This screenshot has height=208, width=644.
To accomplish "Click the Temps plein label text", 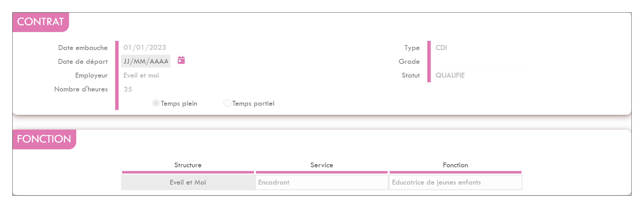I will pyautogui.click(x=179, y=104).
